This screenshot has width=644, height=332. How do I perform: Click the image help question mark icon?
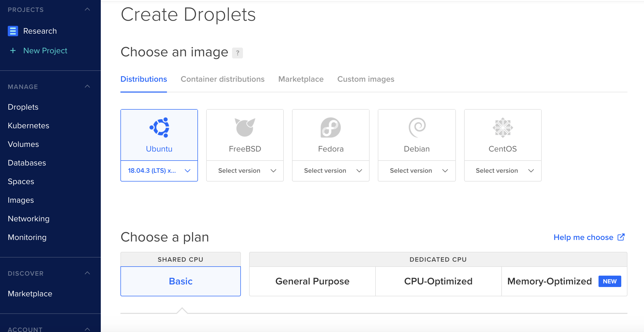click(x=237, y=53)
